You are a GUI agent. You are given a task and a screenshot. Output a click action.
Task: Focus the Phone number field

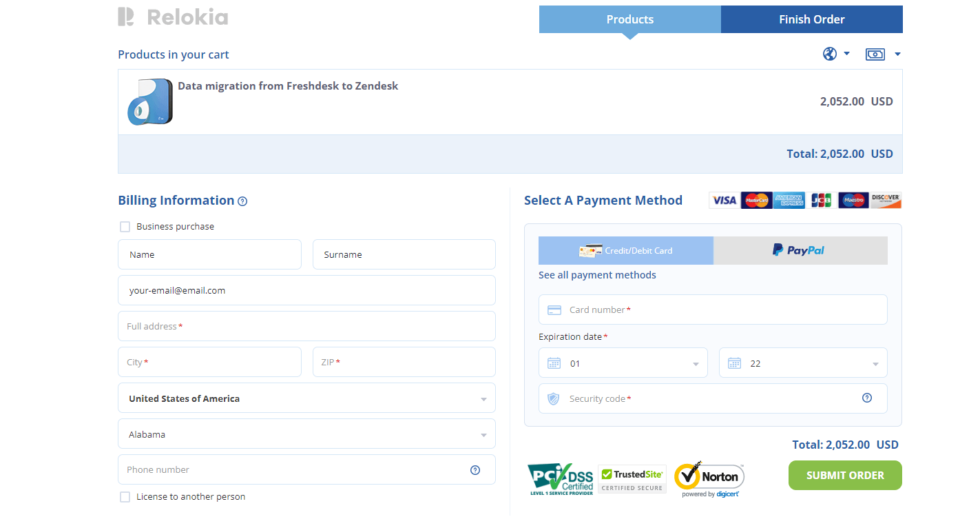pyautogui.click(x=306, y=469)
